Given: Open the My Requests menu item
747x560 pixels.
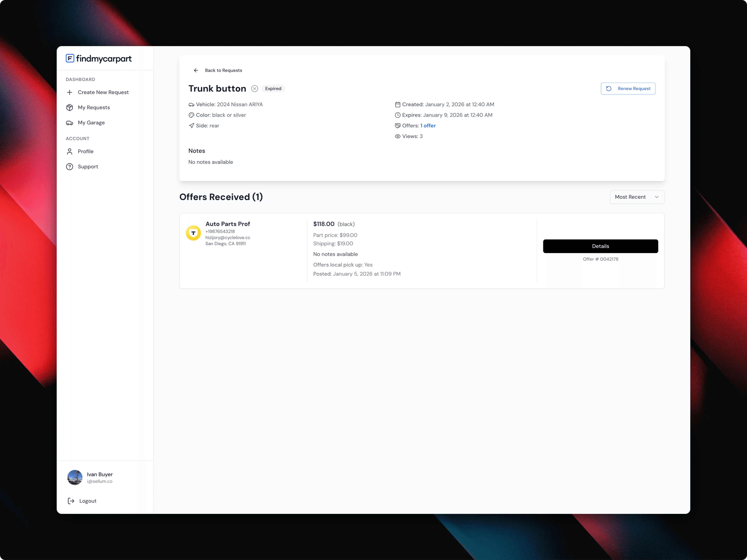Looking at the screenshot, I should pos(94,107).
